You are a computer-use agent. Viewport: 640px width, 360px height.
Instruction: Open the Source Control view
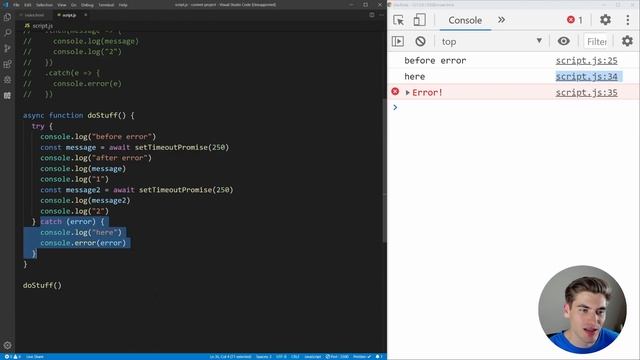(x=7, y=48)
